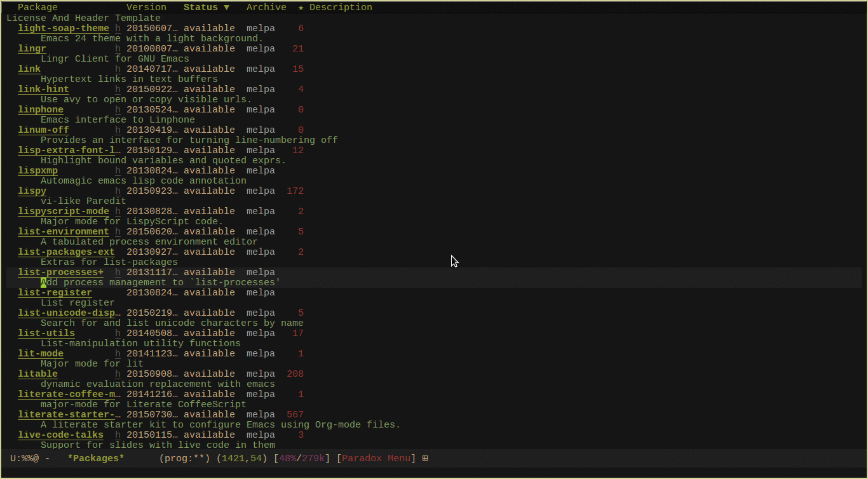Screen dimensions: 868x479
Task: Click the "h" icon for list-processes+
Action: point(118,272)
